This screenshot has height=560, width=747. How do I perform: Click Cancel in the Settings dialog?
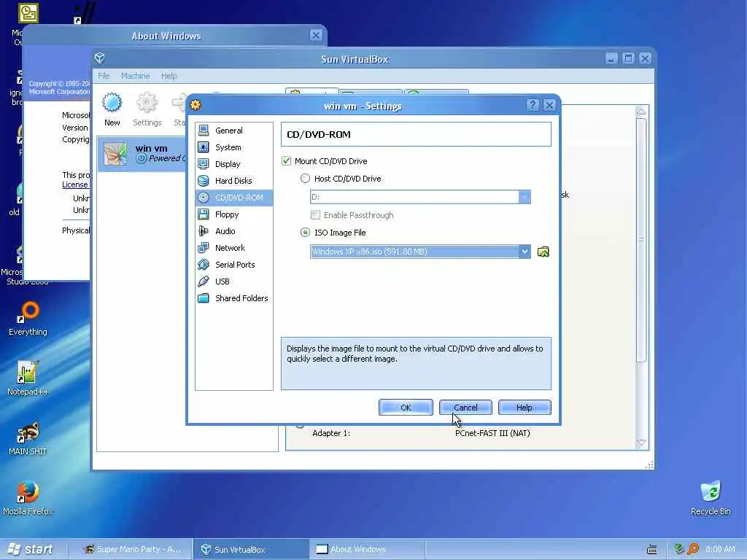[x=465, y=407]
